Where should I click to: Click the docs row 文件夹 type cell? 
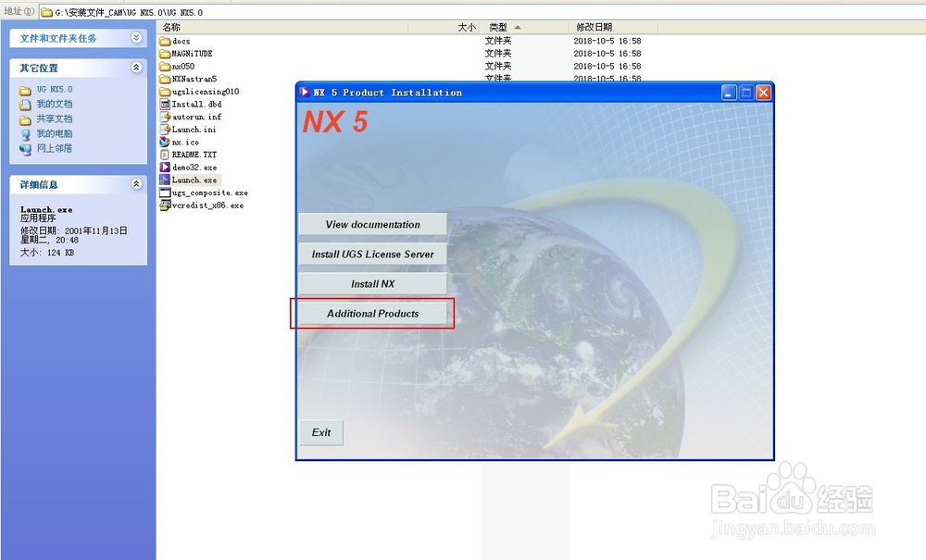pyautogui.click(x=498, y=41)
